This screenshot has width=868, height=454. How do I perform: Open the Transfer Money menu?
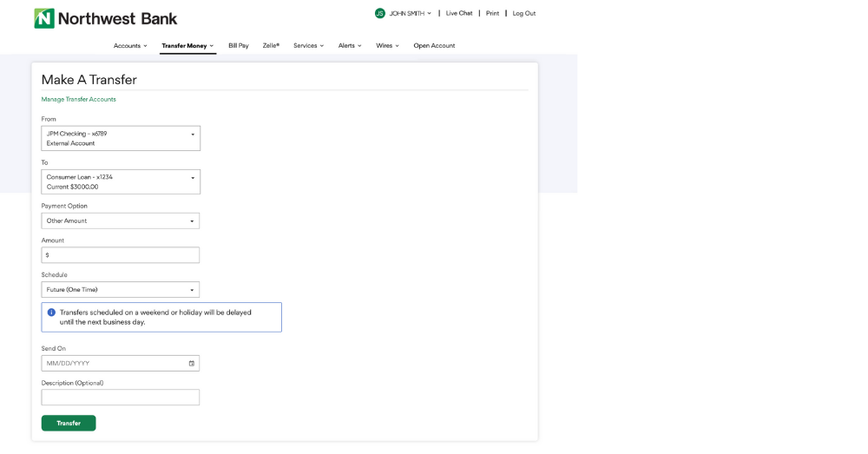pyautogui.click(x=187, y=46)
